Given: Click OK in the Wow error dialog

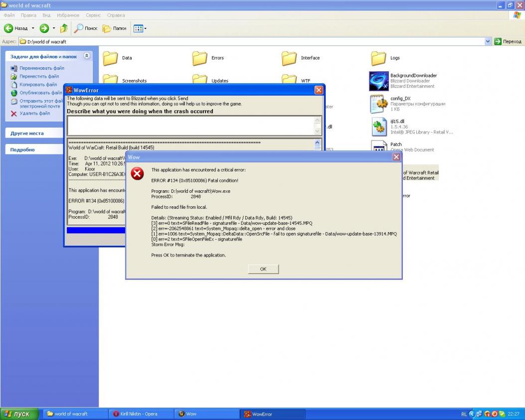Looking at the screenshot, I should pyautogui.click(x=263, y=269).
